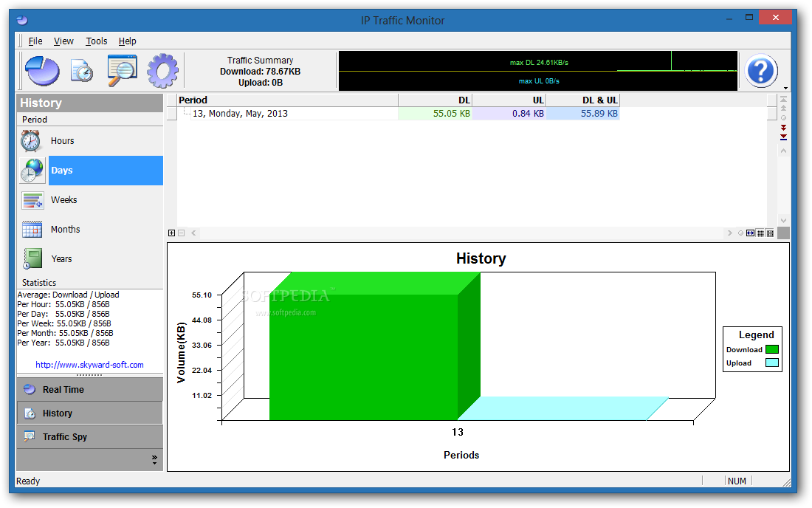Click the table layout icon at grid bottom

(770, 233)
